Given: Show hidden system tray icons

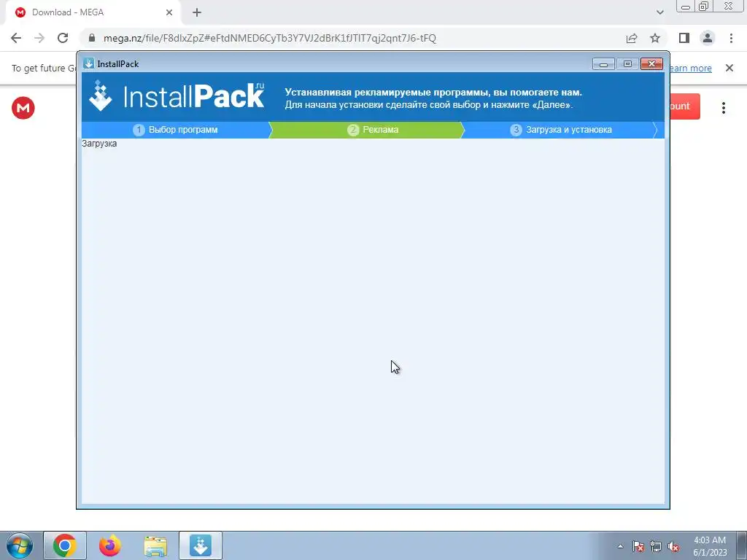Looking at the screenshot, I should (620, 546).
